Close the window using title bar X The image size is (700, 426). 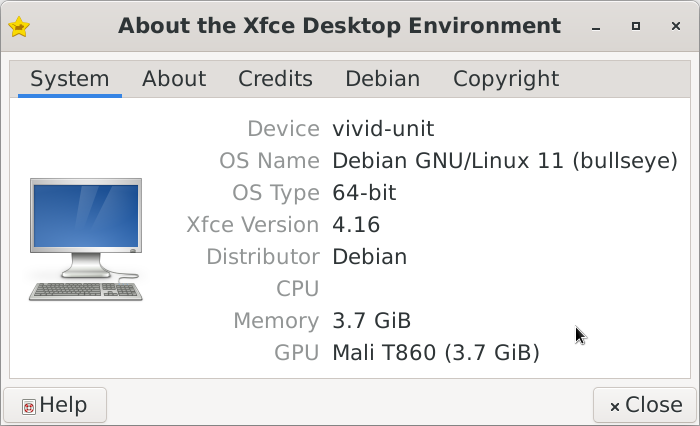(676, 27)
